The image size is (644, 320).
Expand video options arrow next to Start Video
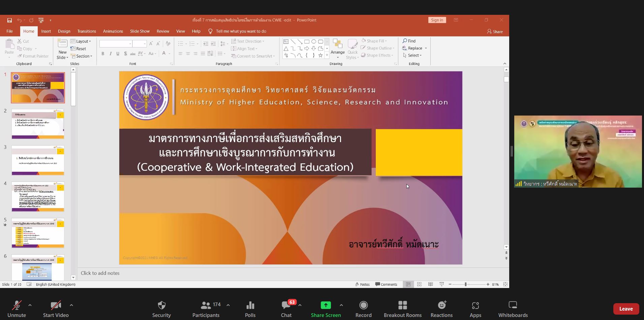[x=71, y=305]
